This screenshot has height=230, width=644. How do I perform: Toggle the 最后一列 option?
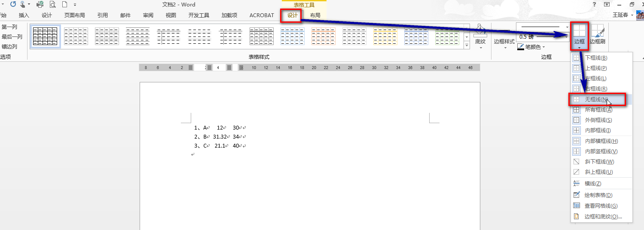(x=12, y=36)
